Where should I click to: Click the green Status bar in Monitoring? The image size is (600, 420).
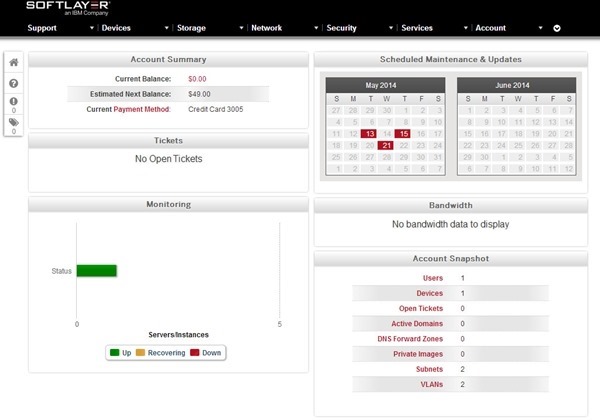(96, 271)
